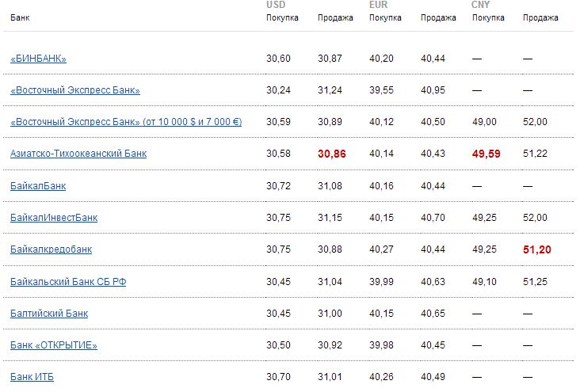Select the value 31,01
This screenshot has width=580, height=392.
click(x=330, y=377)
